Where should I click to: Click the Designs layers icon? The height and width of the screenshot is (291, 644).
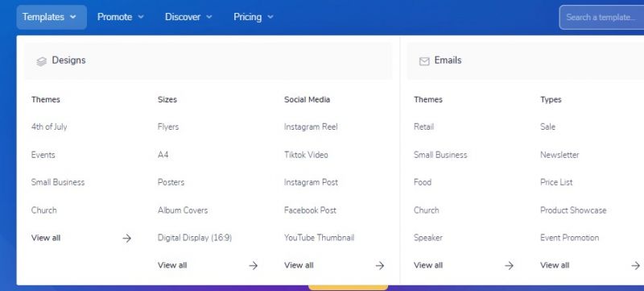click(x=42, y=61)
